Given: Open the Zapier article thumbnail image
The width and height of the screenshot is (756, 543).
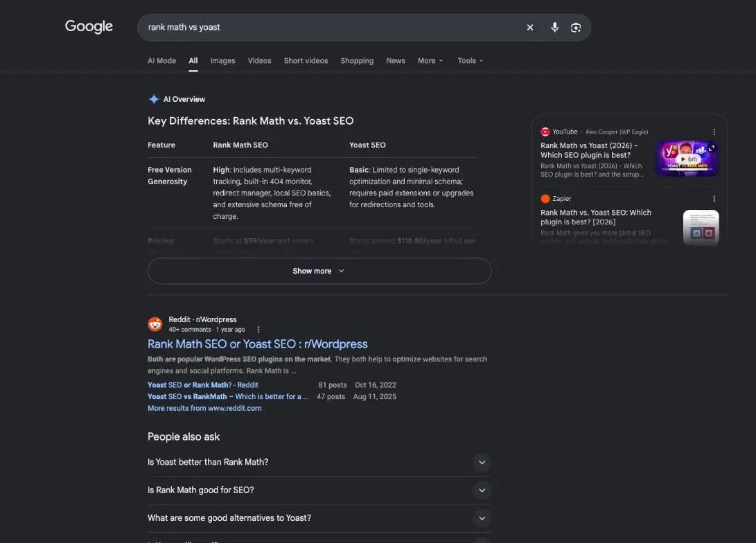Looking at the screenshot, I should (x=701, y=227).
